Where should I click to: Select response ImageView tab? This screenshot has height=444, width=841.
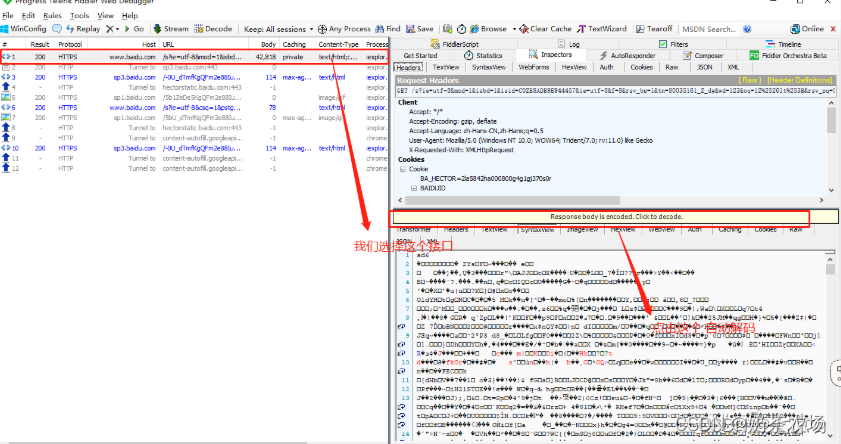coord(582,230)
